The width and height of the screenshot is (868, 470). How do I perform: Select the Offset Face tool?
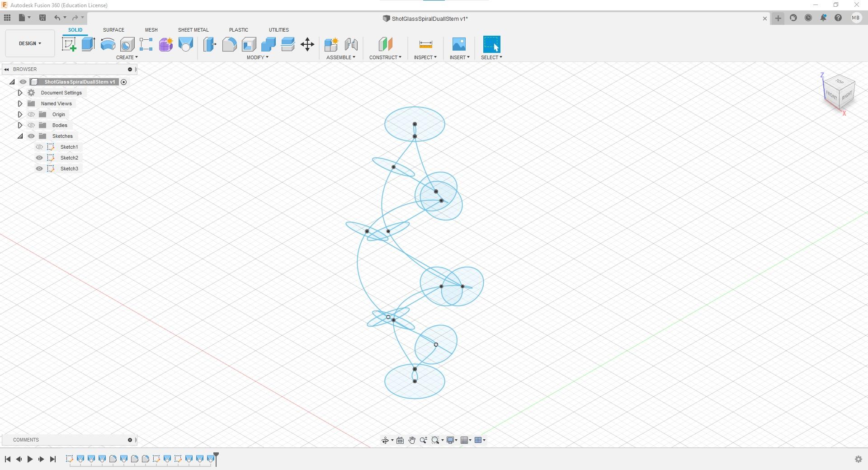click(x=288, y=44)
